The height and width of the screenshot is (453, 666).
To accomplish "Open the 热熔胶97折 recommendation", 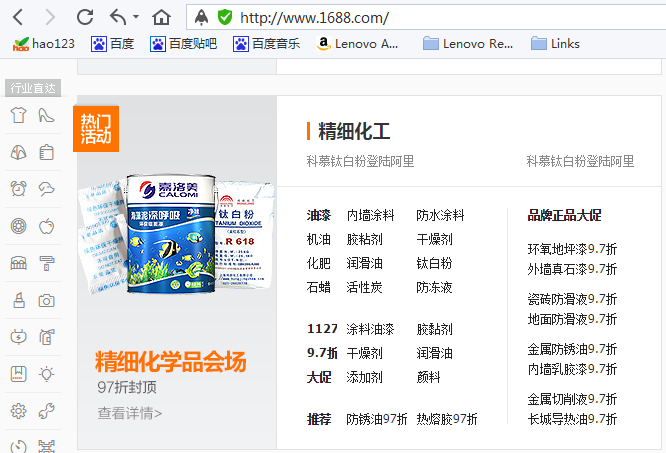I will 447,419.
